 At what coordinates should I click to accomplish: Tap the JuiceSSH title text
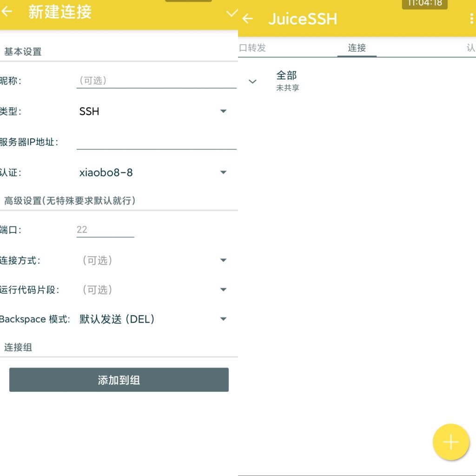point(303,19)
